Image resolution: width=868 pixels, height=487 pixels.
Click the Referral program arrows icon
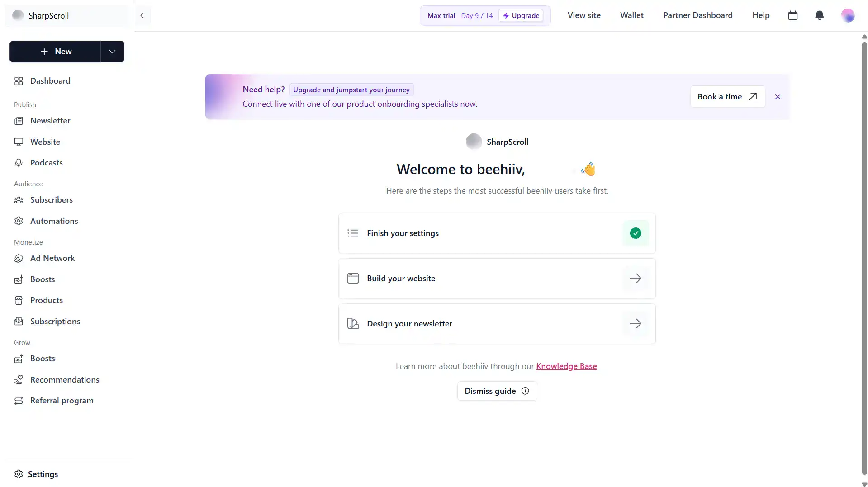[x=19, y=401]
